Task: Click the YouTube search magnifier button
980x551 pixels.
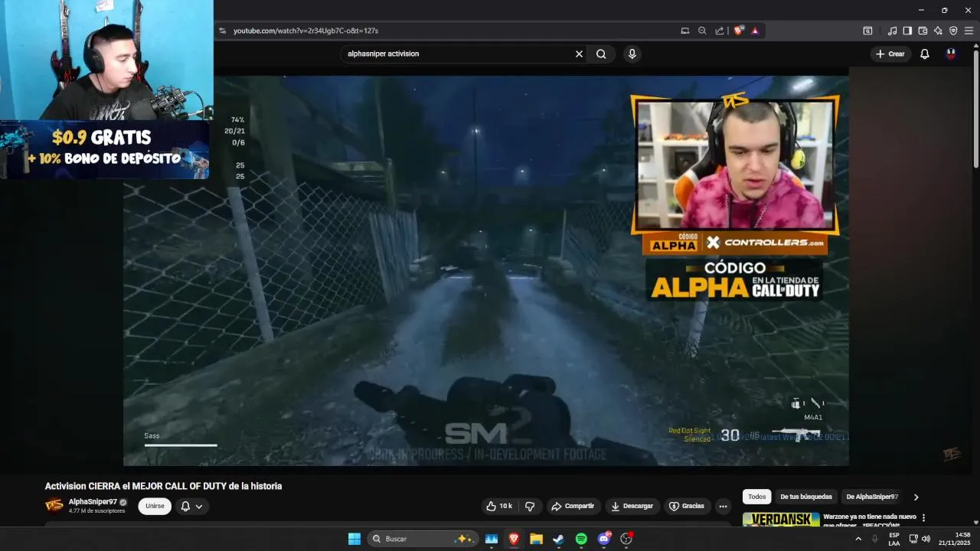Action: 601,54
